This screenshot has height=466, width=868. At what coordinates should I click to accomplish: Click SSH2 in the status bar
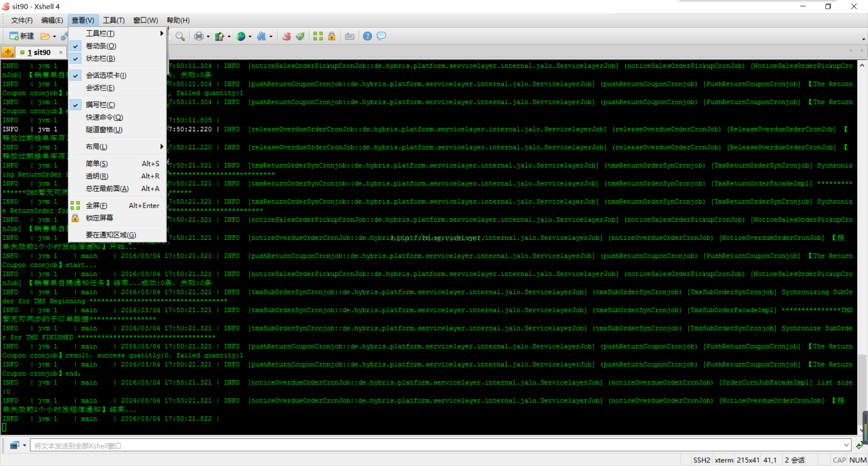coord(702,460)
